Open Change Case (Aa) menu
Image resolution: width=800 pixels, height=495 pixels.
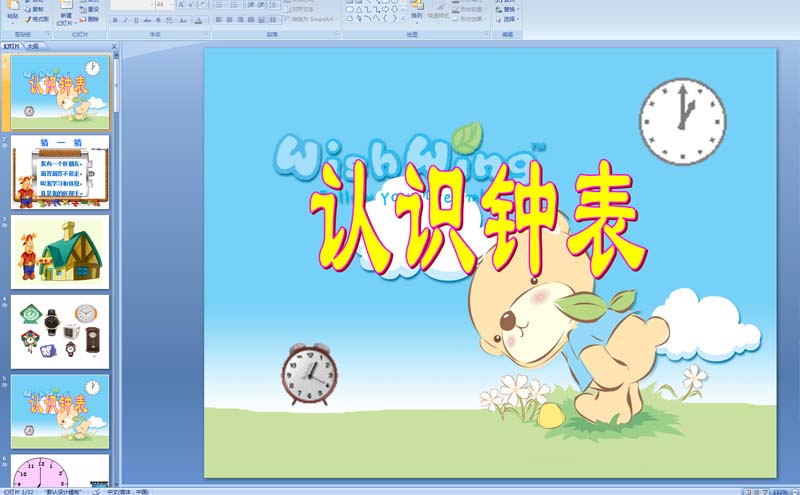183,20
